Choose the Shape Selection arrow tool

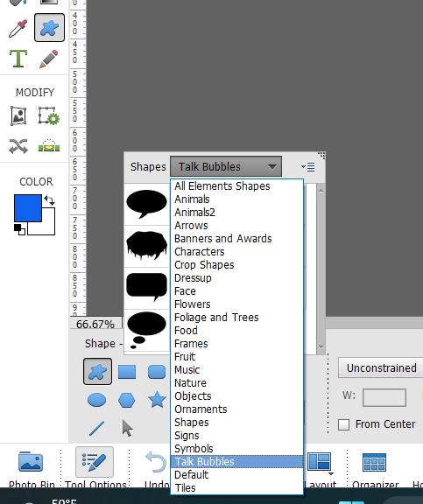[127, 428]
